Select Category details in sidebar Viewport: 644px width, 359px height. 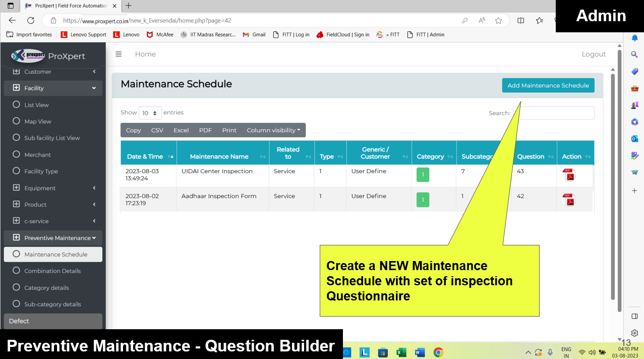tap(46, 288)
